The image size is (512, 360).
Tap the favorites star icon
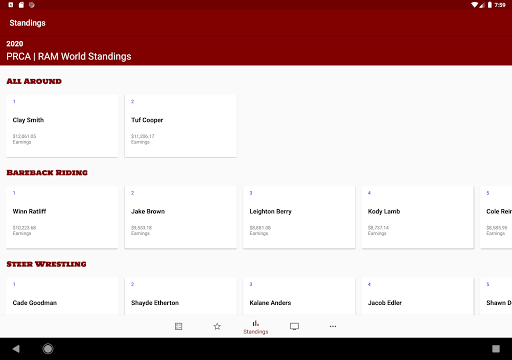217,326
